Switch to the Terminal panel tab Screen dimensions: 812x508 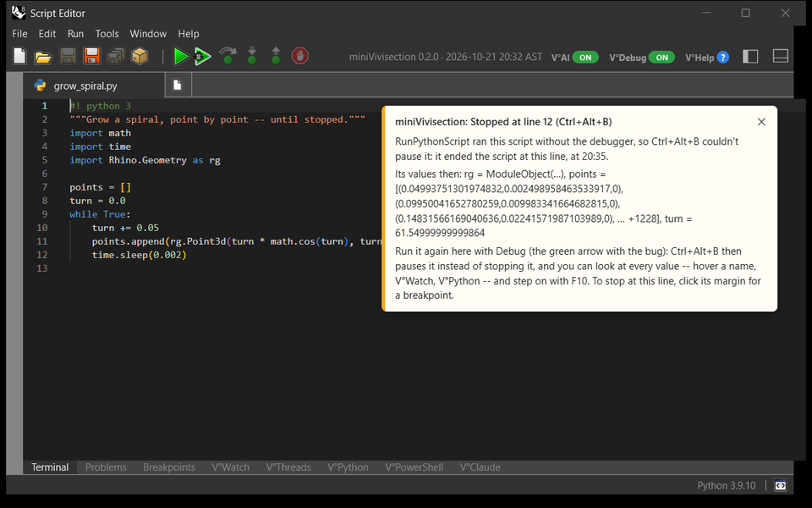click(50, 467)
